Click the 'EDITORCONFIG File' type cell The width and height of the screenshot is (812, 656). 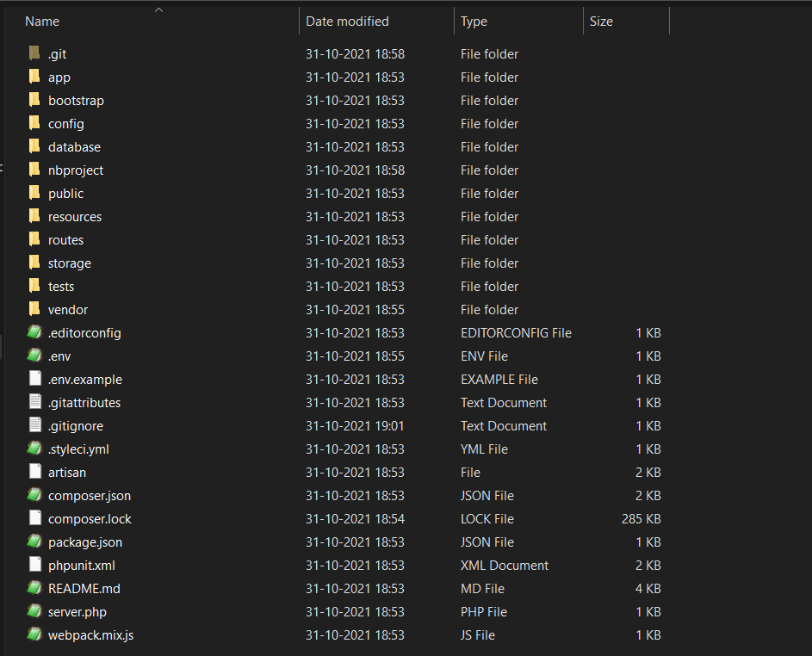516,333
